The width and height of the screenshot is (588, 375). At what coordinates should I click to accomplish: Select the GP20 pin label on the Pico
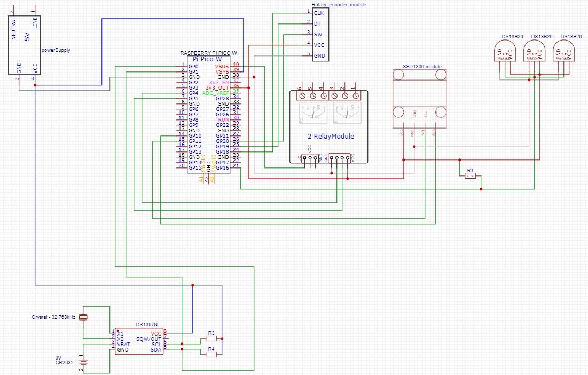[x=222, y=141]
